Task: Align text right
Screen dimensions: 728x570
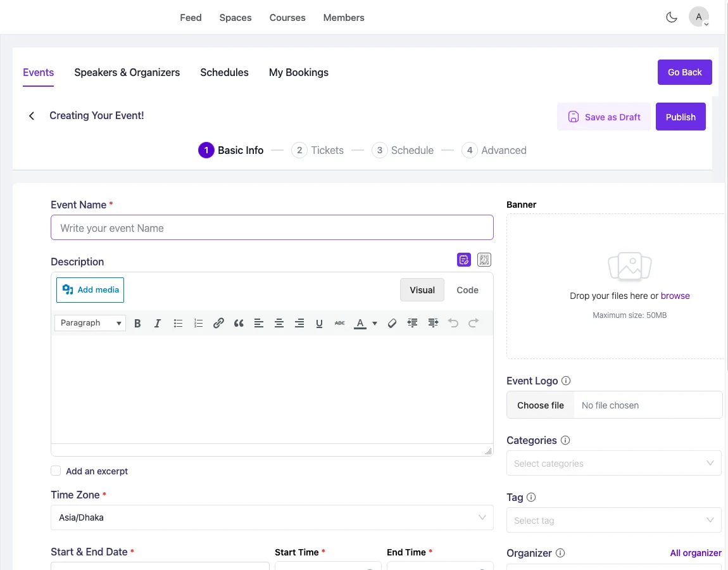Action: [x=299, y=324]
